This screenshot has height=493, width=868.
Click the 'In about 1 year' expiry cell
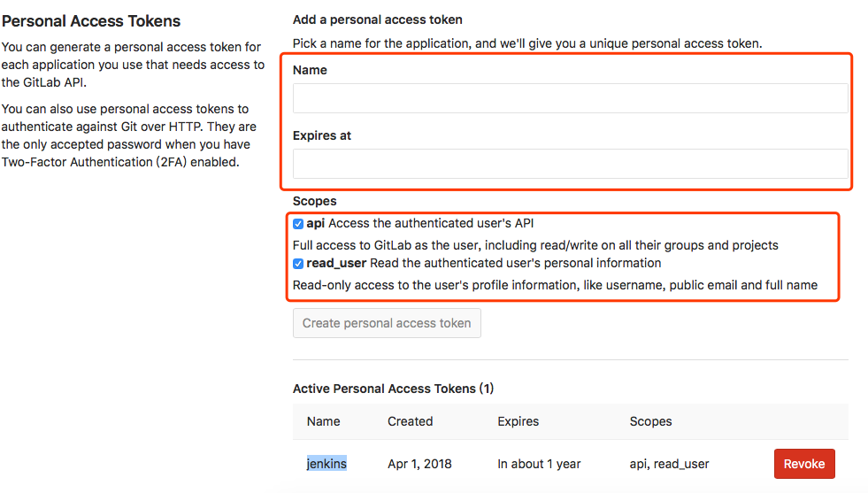click(539, 464)
